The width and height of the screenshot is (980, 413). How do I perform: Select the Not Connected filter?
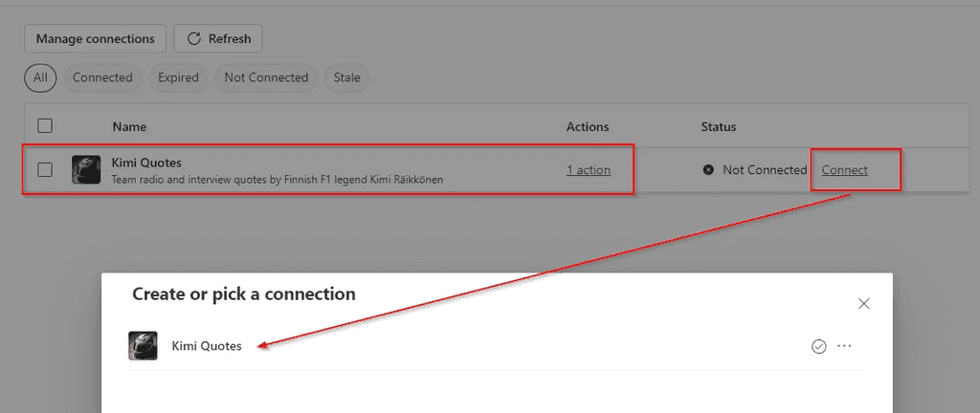pyautogui.click(x=266, y=78)
